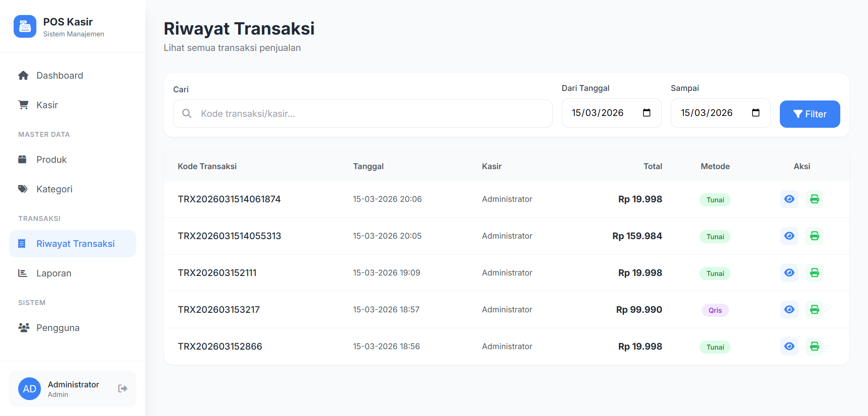Print receipt for the Qris transaction TRX202603153217

pos(814,310)
